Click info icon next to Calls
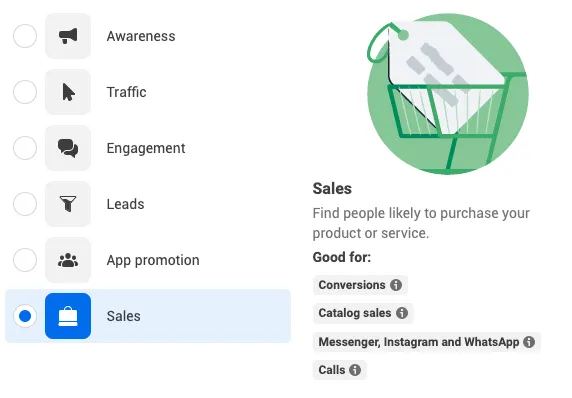The height and width of the screenshot is (398, 572). coord(355,370)
